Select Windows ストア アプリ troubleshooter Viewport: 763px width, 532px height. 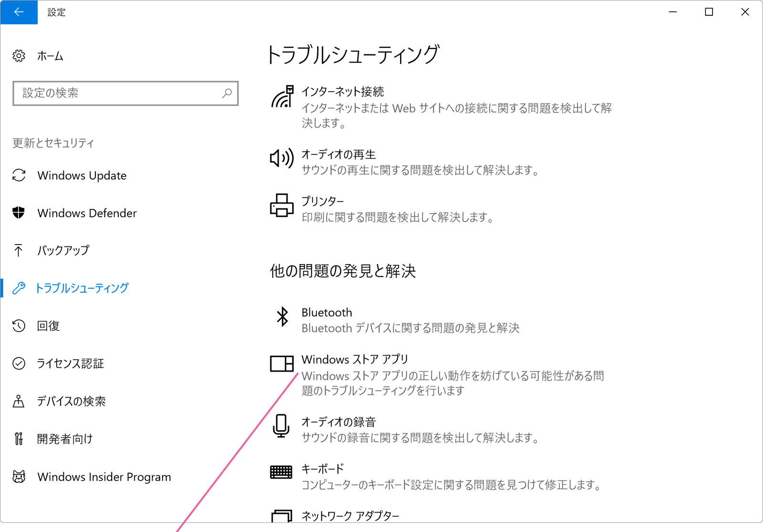point(355,359)
